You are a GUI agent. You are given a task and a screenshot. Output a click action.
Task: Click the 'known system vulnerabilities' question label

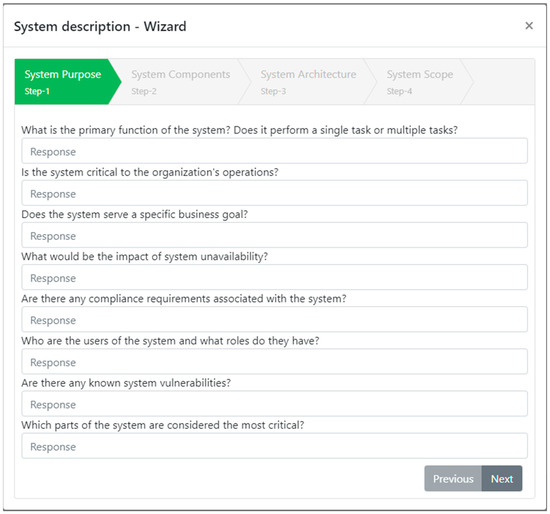point(126,383)
